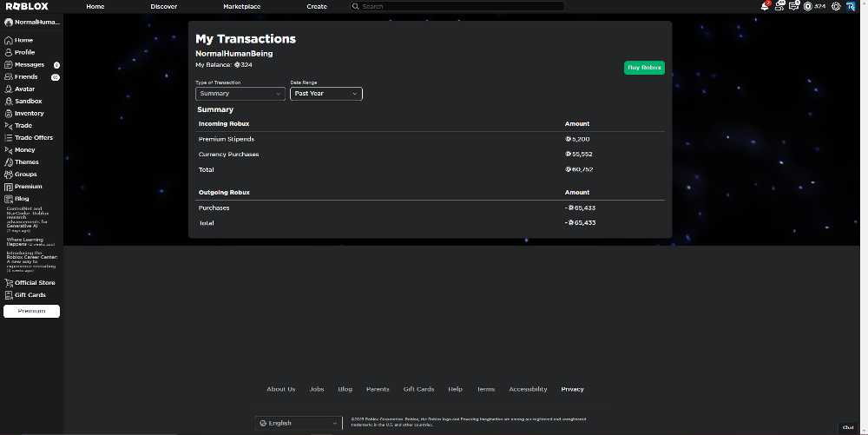Image resolution: width=868 pixels, height=435 pixels.
Task: Open the chat messages icon in top bar
Action: pyautogui.click(x=794, y=6)
